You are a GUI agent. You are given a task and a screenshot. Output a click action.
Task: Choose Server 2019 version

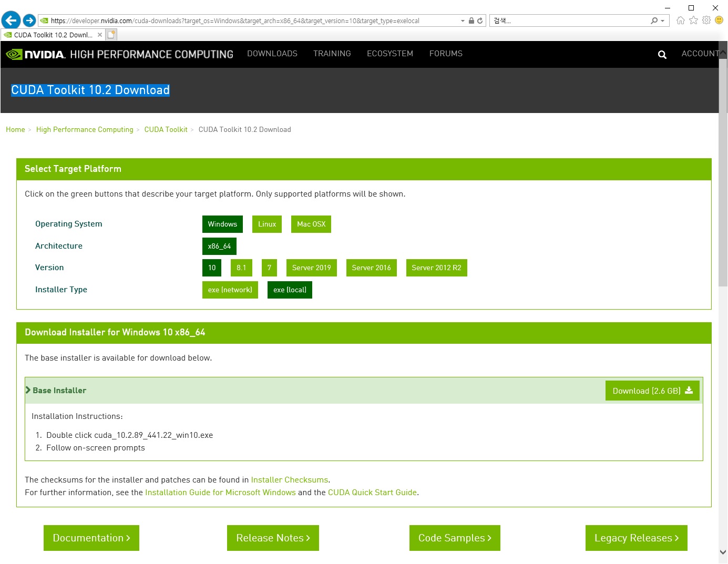(x=312, y=268)
